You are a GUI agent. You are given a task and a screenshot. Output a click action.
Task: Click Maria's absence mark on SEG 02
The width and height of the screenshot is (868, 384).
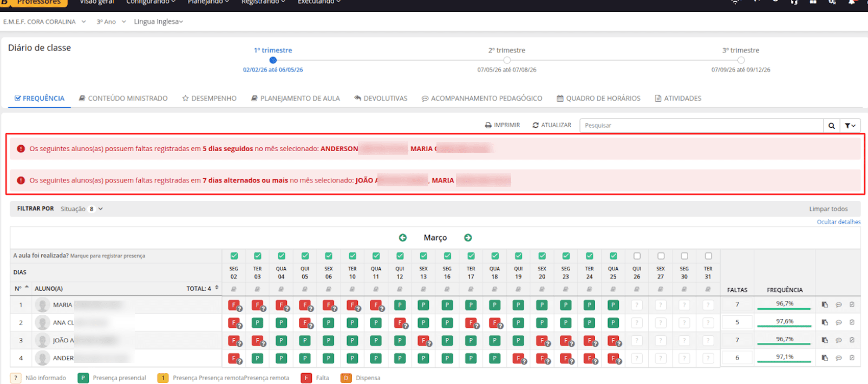[x=234, y=305]
